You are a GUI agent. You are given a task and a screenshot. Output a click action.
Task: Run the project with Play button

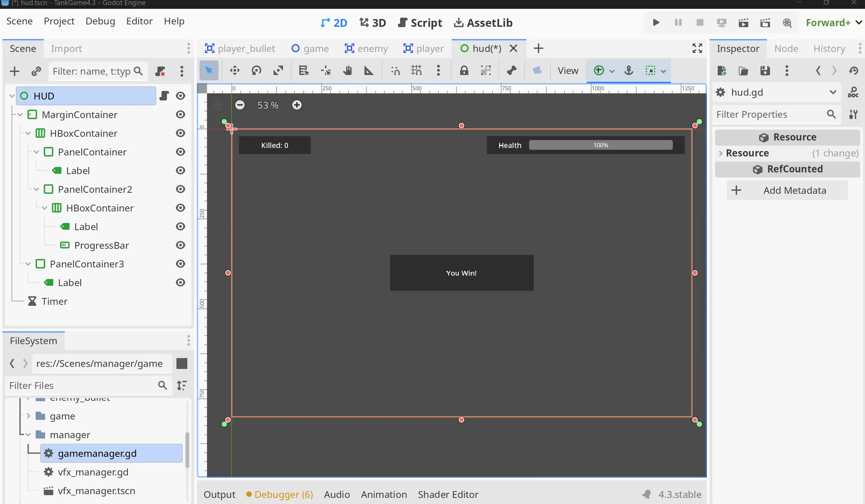click(x=656, y=23)
